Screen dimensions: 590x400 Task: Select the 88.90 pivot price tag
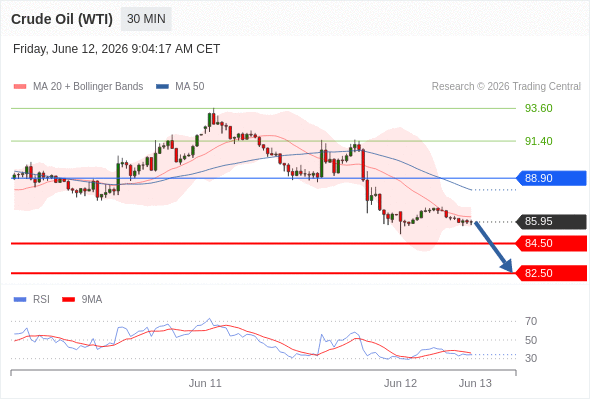[x=551, y=178]
